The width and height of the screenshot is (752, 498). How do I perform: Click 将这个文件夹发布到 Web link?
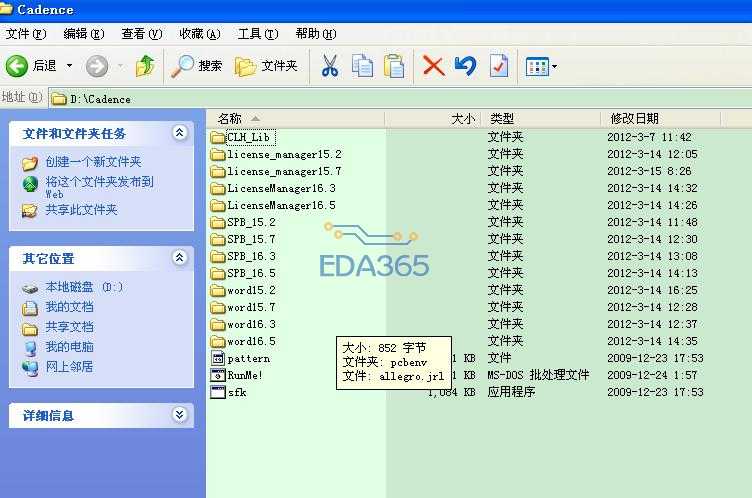(x=99, y=187)
